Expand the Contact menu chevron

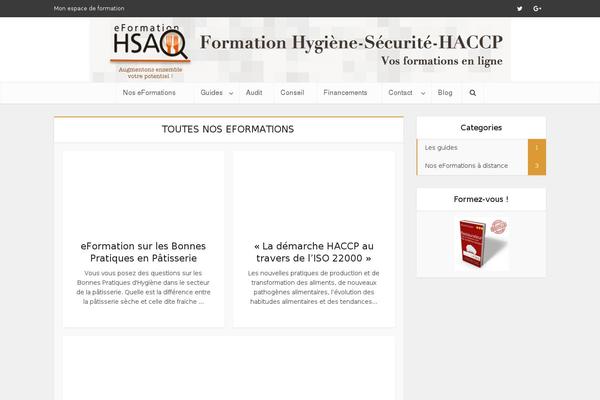pyautogui.click(x=423, y=93)
